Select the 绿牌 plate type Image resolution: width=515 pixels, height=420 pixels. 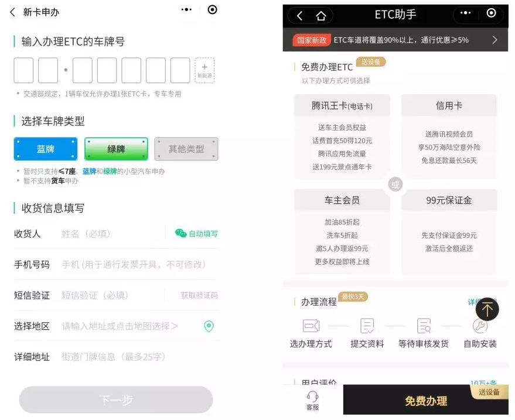pyautogui.click(x=115, y=149)
